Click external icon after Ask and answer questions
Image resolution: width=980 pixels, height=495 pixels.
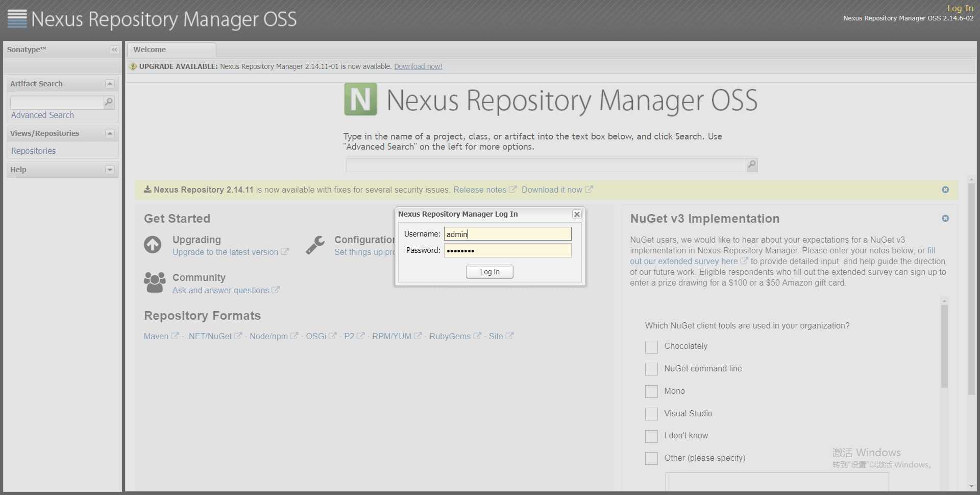pos(276,290)
